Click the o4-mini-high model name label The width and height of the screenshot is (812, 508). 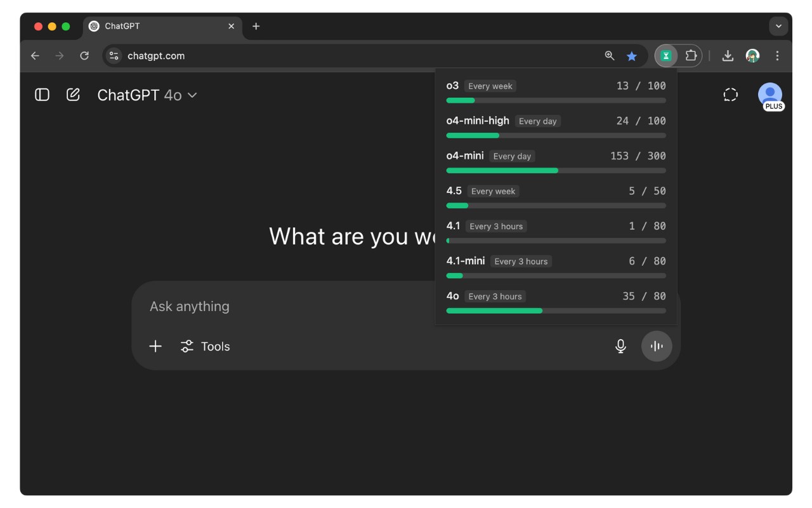pos(478,121)
